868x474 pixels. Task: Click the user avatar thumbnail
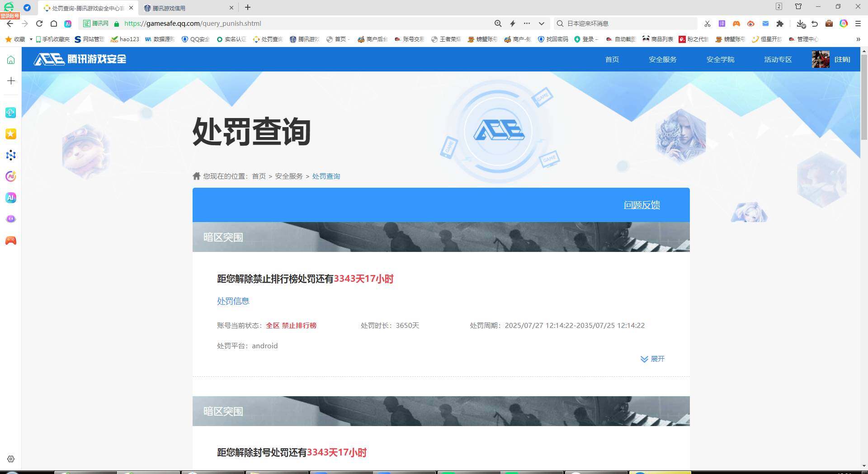tap(821, 59)
